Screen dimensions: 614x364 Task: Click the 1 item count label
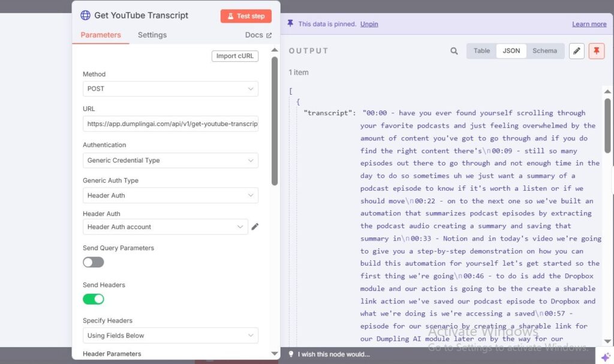point(299,73)
